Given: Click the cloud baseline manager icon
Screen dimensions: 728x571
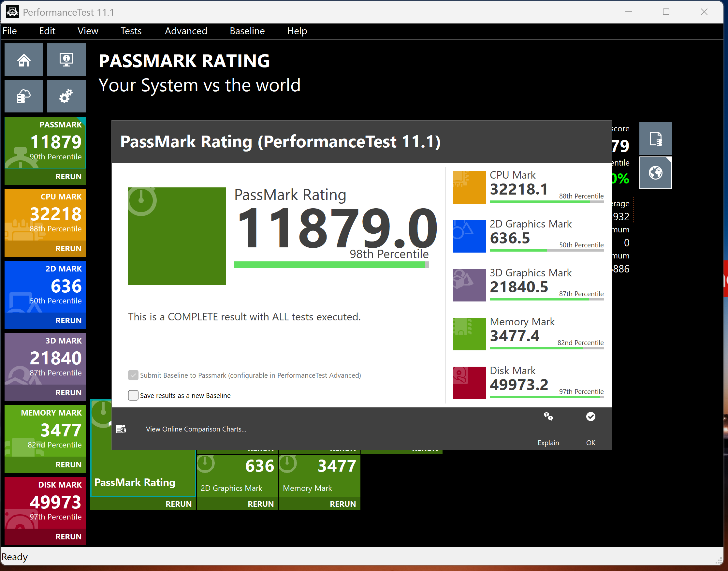Looking at the screenshot, I should click(x=24, y=96).
